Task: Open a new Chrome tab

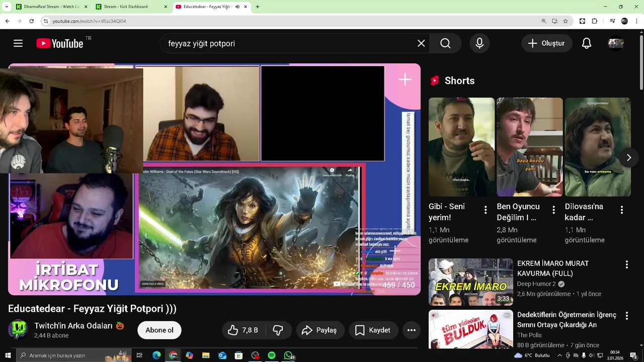Action: pyautogui.click(x=258, y=7)
